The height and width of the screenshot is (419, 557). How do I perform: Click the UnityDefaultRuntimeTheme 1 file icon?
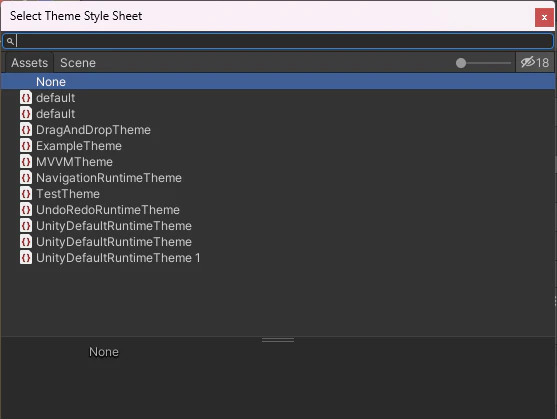tap(26, 257)
